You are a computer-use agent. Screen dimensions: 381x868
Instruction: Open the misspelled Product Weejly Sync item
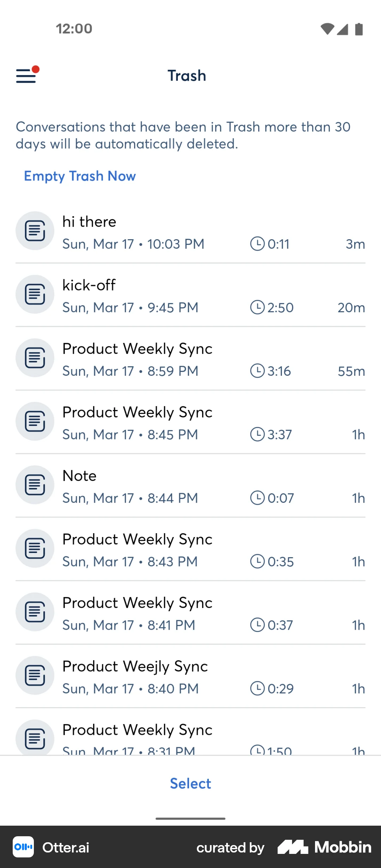click(135, 667)
